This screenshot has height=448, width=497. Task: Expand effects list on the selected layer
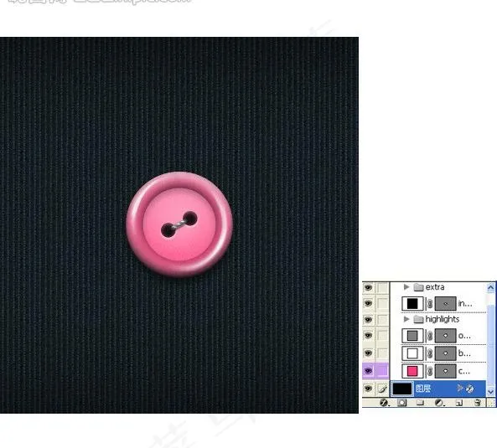[460, 388]
